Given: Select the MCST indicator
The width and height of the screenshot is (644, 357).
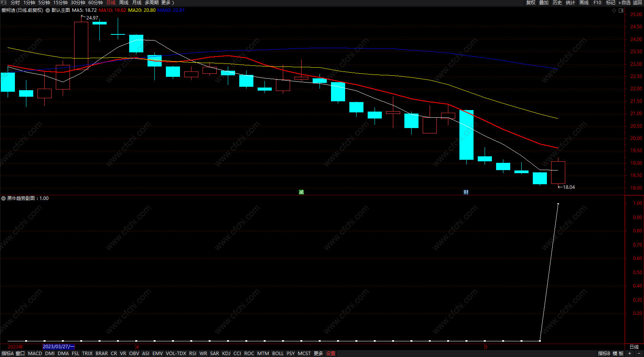Looking at the screenshot, I should [304, 354].
